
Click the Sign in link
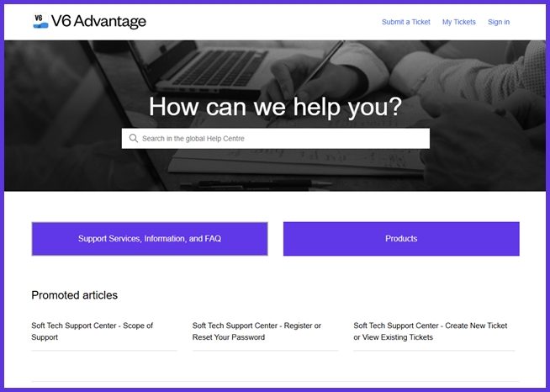(x=498, y=22)
